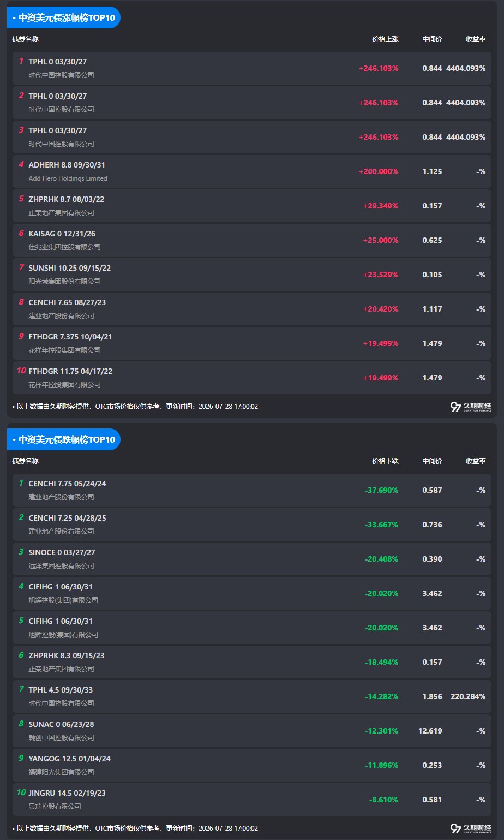Image resolution: width=504 pixels, height=840 pixels.
Task: Open the KAISAG 0 12/31/26 bond entry
Action: tap(252, 240)
